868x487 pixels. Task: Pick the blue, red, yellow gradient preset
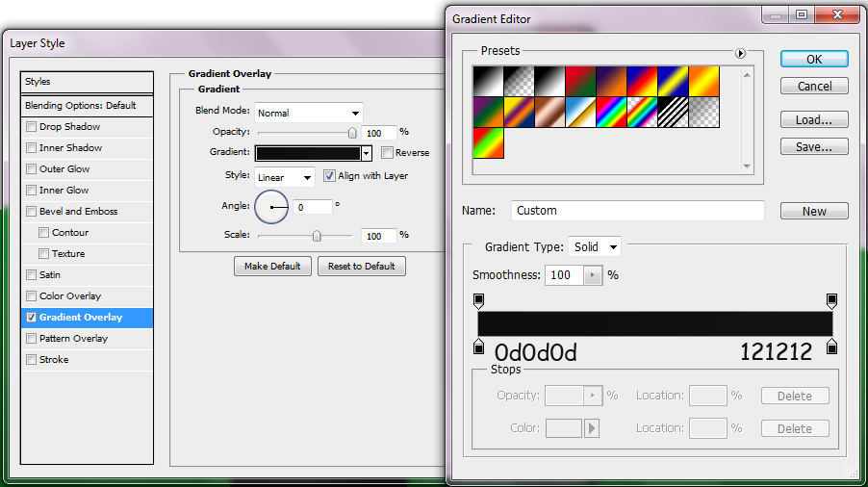click(x=643, y=82)
